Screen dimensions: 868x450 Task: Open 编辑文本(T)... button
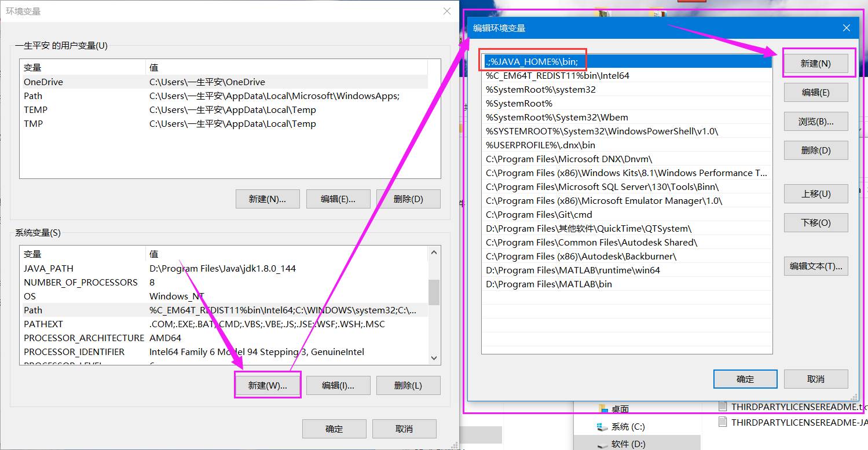(x=815, y=266)
